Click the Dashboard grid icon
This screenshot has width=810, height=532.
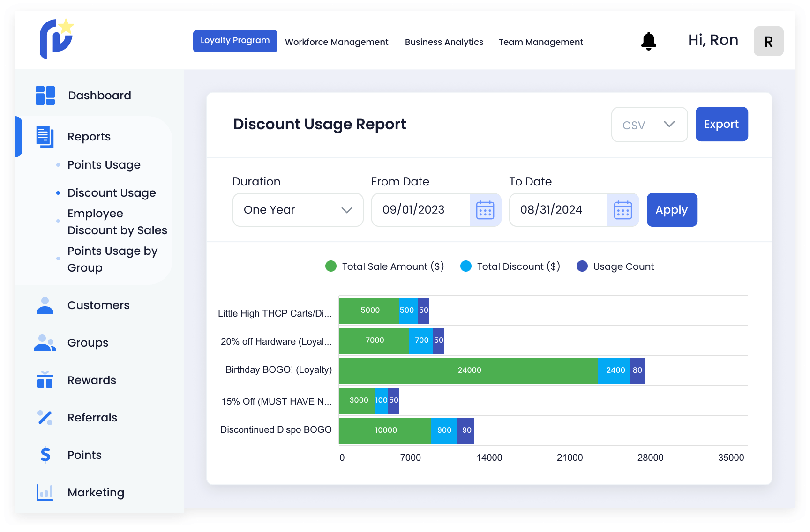[x=45, y=96]
